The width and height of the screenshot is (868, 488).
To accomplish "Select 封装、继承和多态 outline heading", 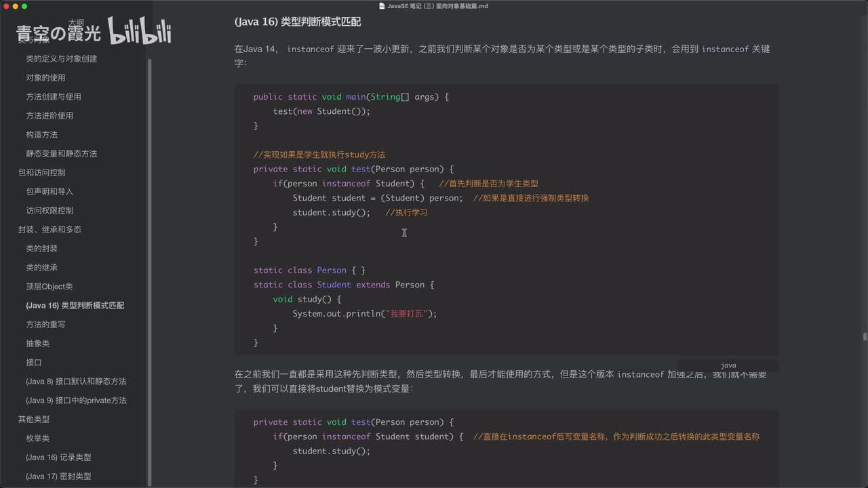I will (50, 230).
